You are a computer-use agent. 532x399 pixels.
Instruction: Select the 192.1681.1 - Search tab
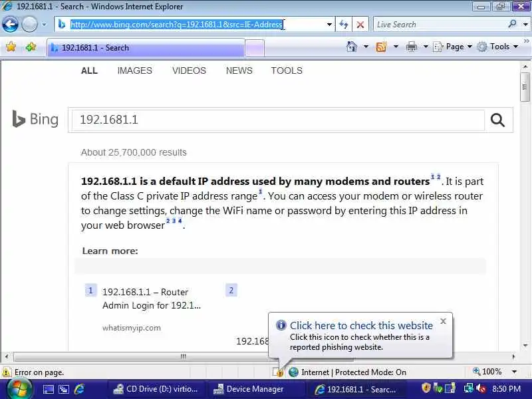tap(146, 48)
